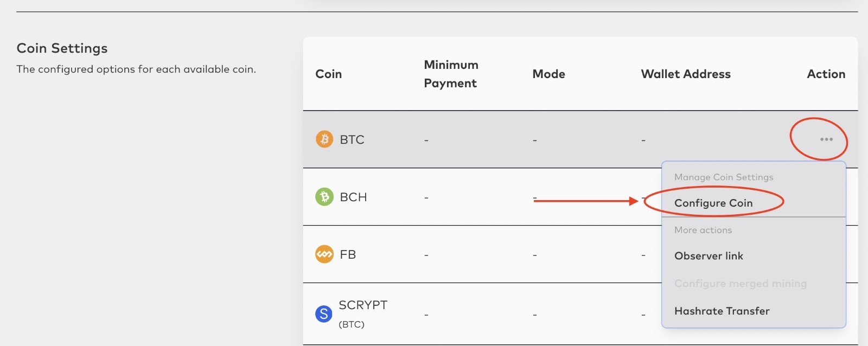The image size is (868, 346).
Task: Click the Minimum Payment column header
Action: click(x=451, y=74)
